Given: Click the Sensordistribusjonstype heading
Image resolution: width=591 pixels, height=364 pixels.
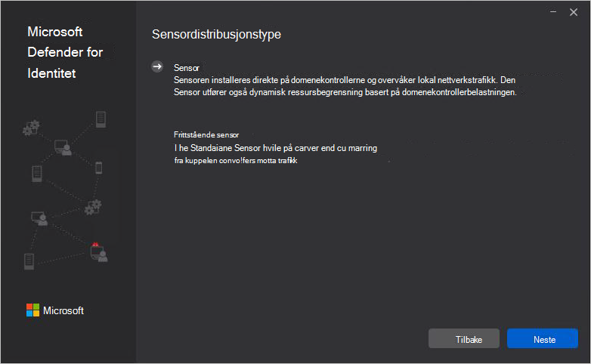Looking at the screenshot, I should tap(216, 34).
